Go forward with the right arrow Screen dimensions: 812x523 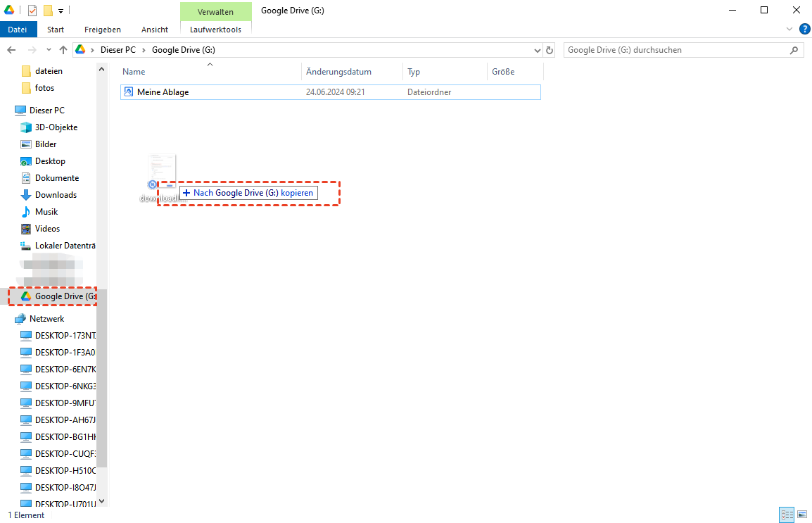coord(32,50)
